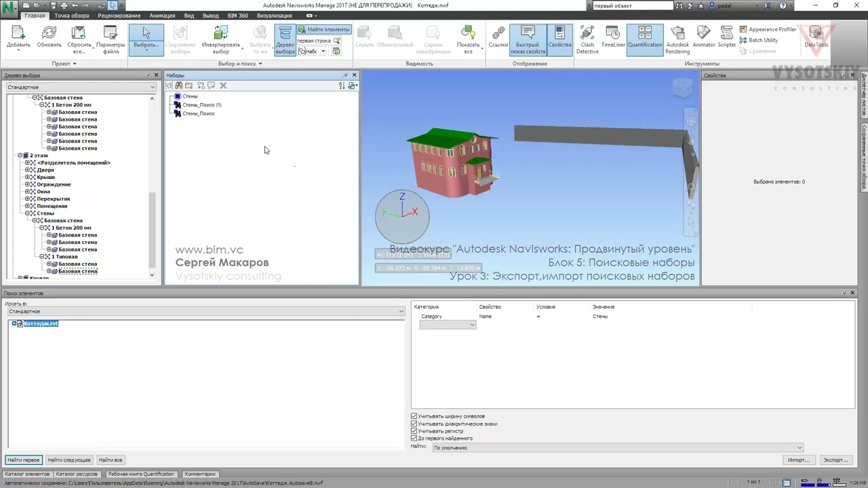Click the ViewCube in the 3D view
868x488 pixels.
(683, 87)
